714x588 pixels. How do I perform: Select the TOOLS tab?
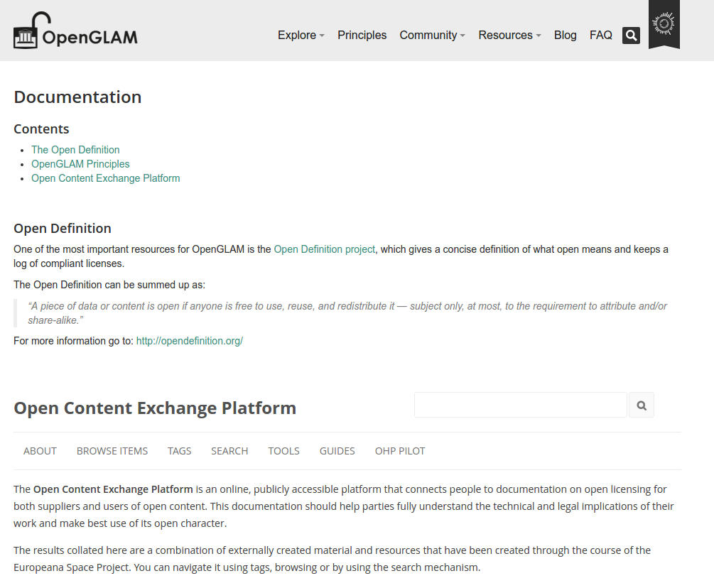coord(283,451)
